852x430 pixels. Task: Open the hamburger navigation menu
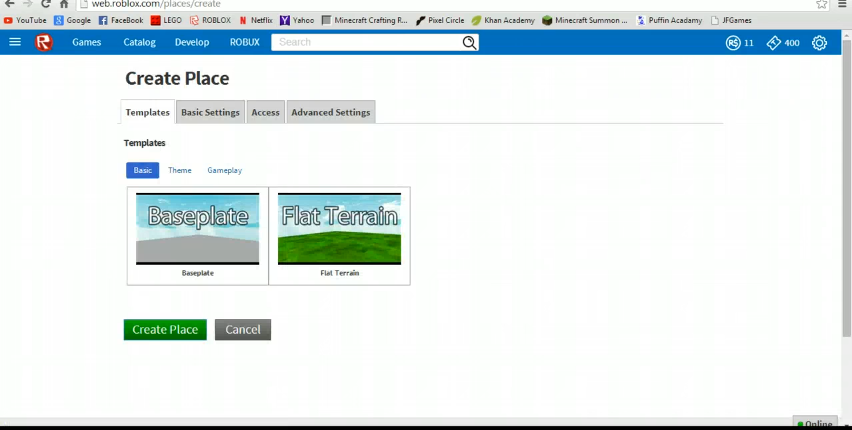coord(15,42)
